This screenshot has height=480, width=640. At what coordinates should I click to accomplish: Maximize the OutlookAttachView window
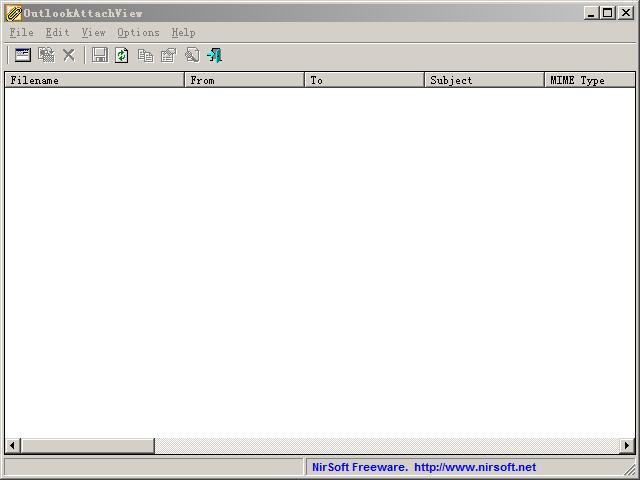click(607, 13)
